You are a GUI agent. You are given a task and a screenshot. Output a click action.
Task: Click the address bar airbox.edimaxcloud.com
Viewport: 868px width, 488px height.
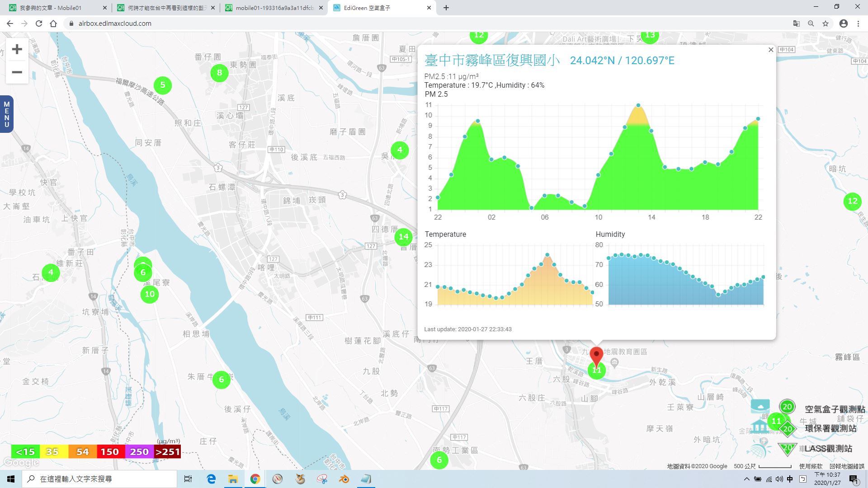(x=115, y=23)
